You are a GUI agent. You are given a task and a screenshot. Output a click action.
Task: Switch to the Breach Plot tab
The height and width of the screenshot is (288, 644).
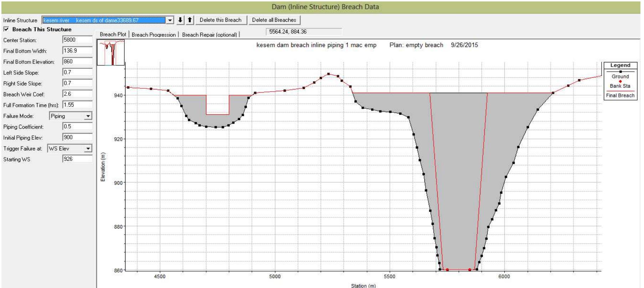(113, 34)
